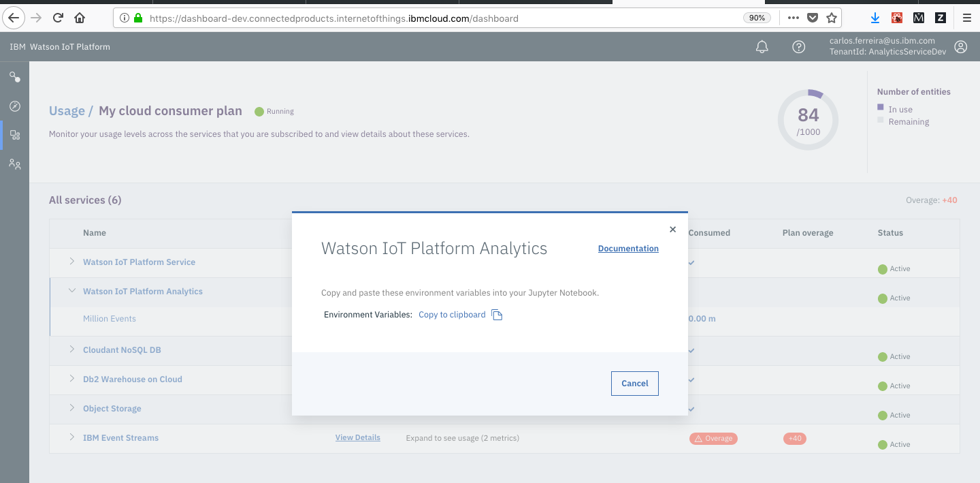This screenshot has height=483, width=980.
Task: Click the 84/1000 entities usage gauge
Action: tap(808, 120)
